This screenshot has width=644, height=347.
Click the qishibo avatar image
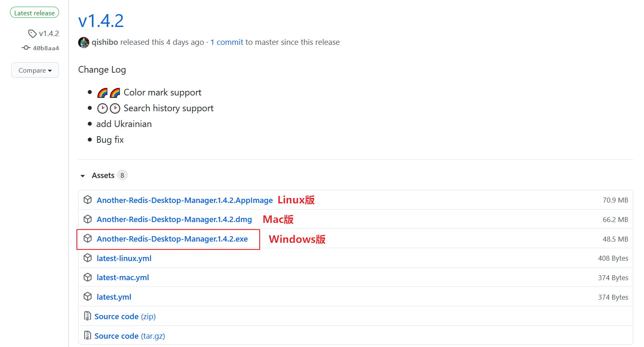click(x=84, y=42)
